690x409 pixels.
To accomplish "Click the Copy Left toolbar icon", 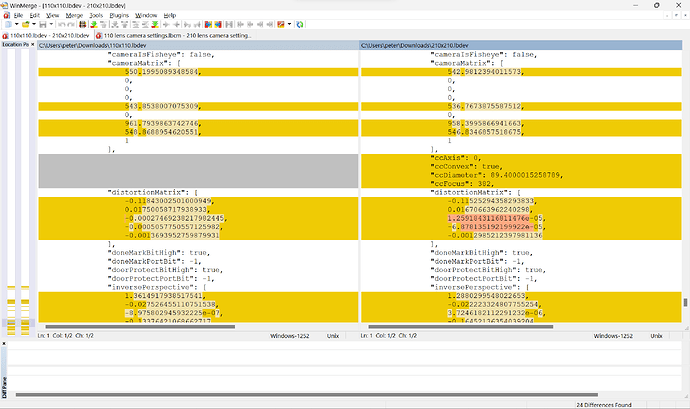I will [x=177, y=24].
